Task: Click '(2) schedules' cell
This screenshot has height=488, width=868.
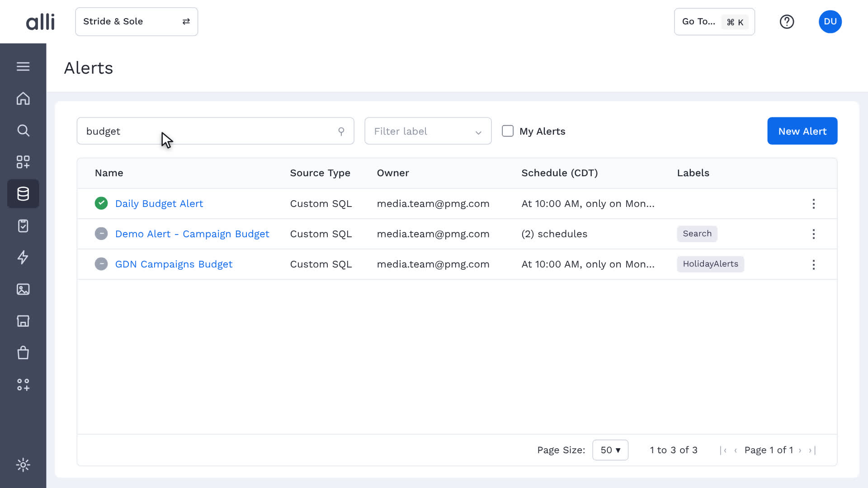Action: tap(554, 234)
